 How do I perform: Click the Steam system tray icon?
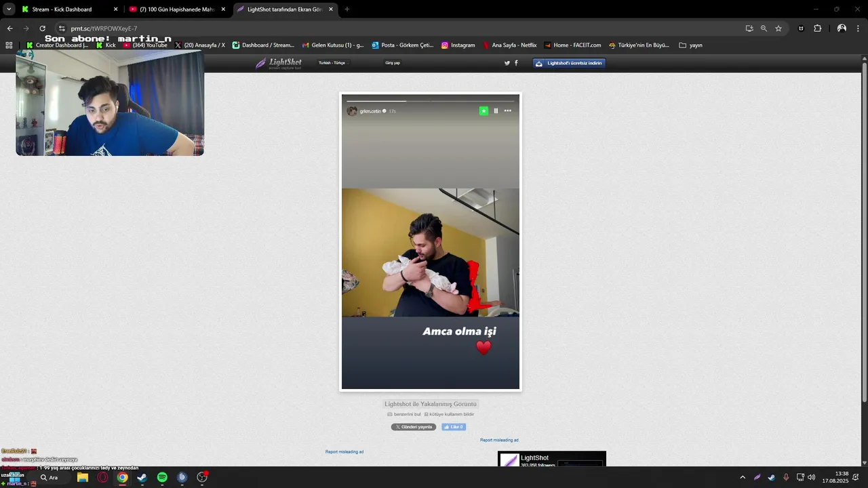tap(772, 478)
